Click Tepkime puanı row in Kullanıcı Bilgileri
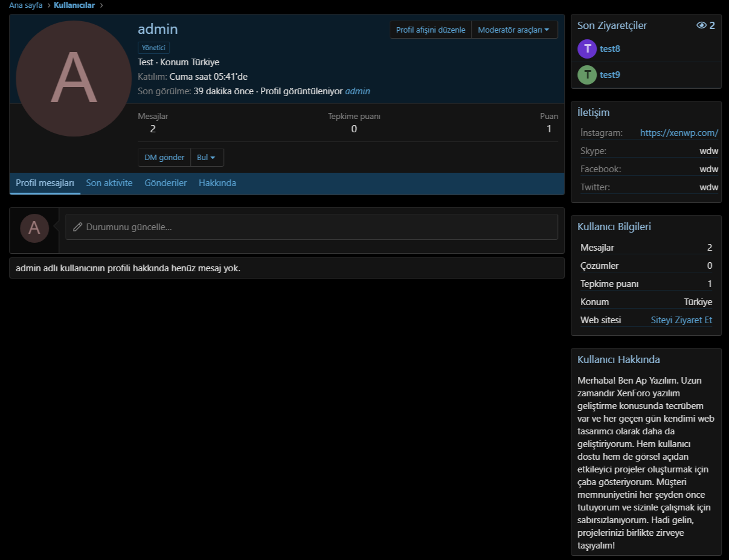 [646, 284]
